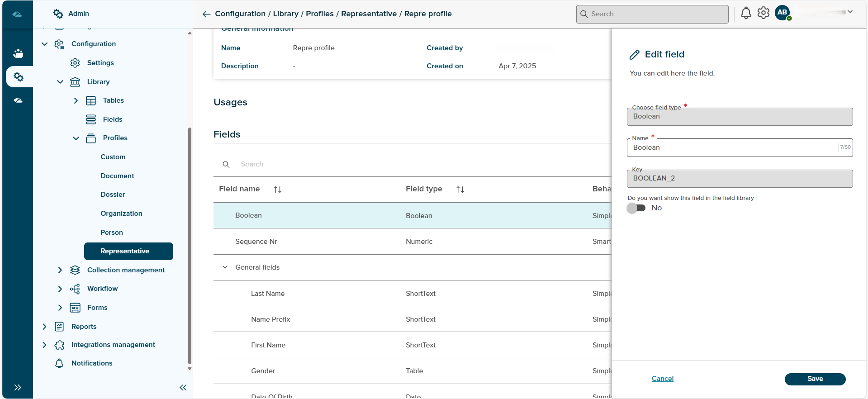Image resolution: width=868 pixels, height=399 pixels.
Task: Click the AB user avatar
Action: click(x=783, y=13)
